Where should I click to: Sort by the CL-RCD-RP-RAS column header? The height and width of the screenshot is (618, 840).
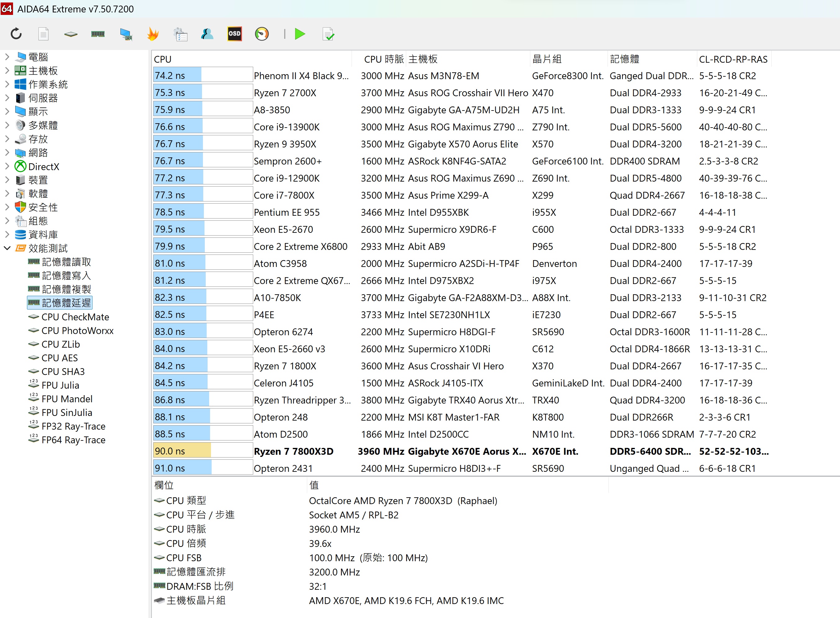click(734, 59)
